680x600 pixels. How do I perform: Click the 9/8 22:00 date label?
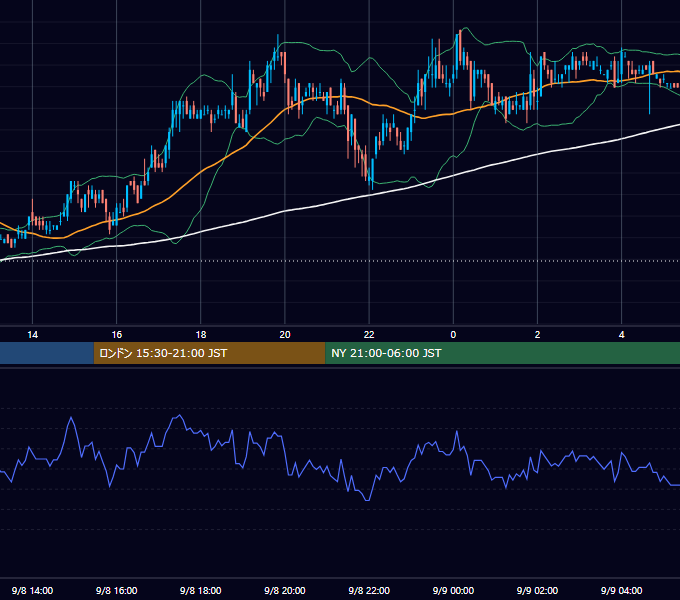369,590
